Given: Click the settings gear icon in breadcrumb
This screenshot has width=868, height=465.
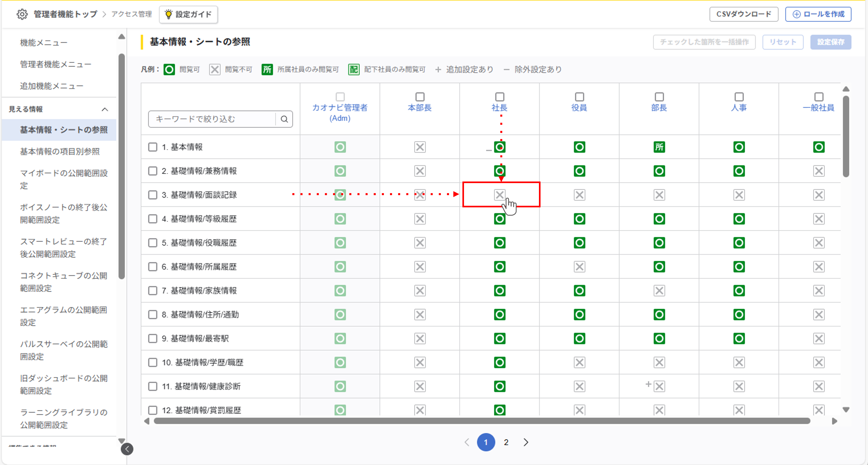Looking at the screenshot, I should [22, 14].
